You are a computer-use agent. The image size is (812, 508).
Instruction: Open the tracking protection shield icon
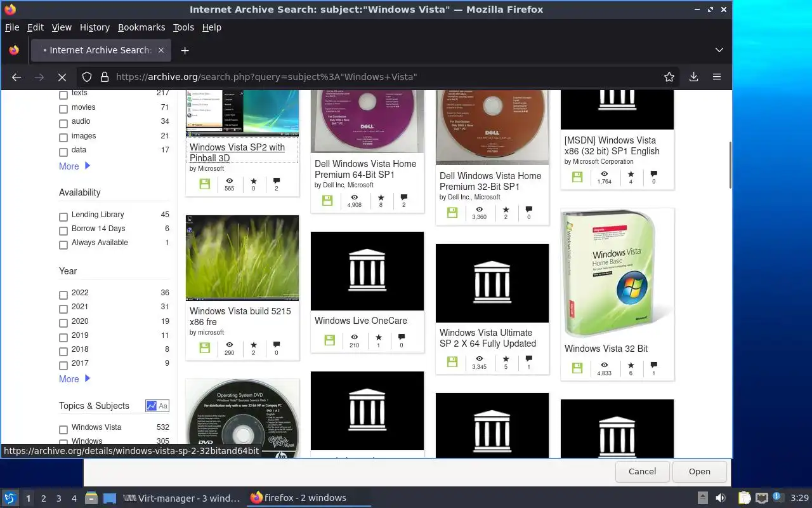(88, 77)
